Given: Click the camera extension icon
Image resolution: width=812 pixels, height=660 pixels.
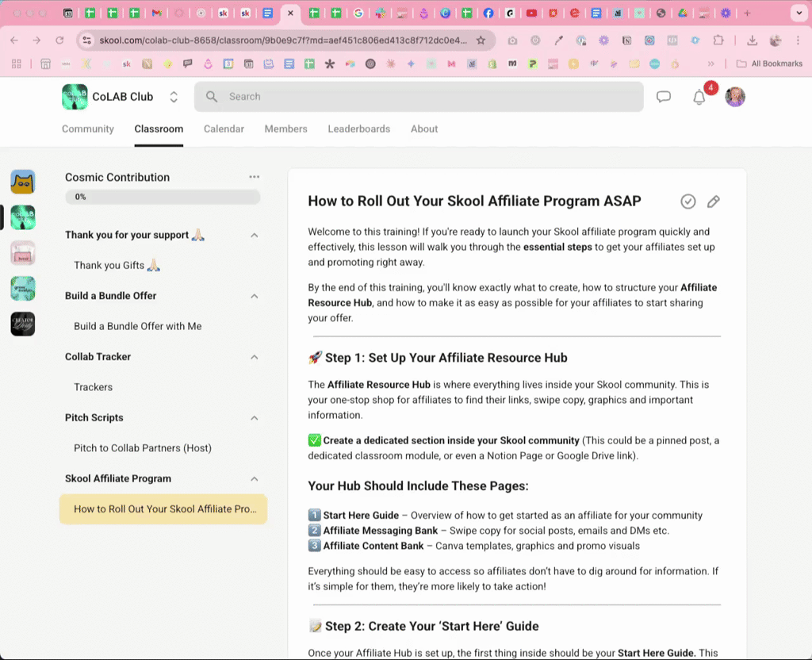Looking at the screenshot, I should click(512, 40).
